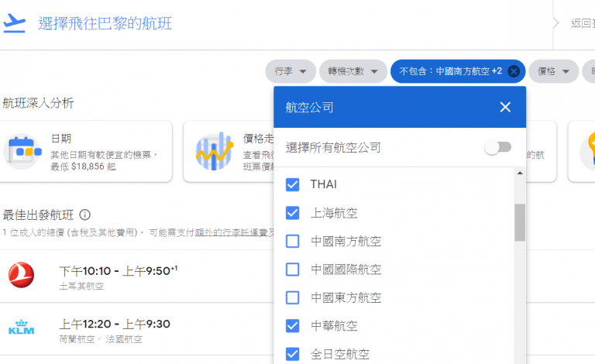Open the price trend chart icon

pos(214,151)
